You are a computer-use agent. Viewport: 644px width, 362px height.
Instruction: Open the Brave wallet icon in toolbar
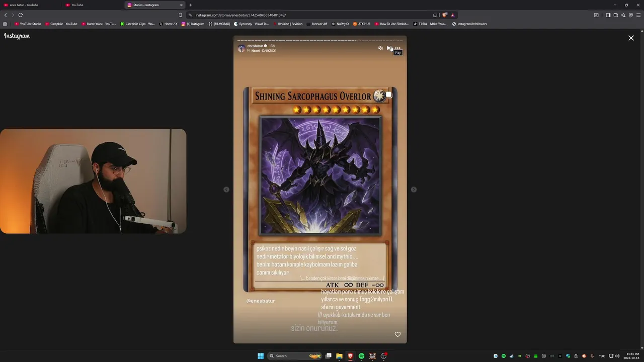(615, 15)
